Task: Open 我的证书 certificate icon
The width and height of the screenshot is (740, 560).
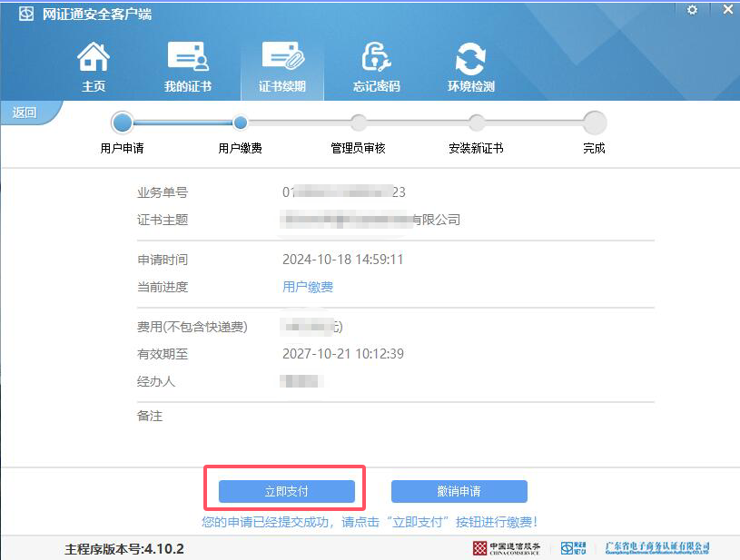Action: pyautogui.click(x=188, y=58)
